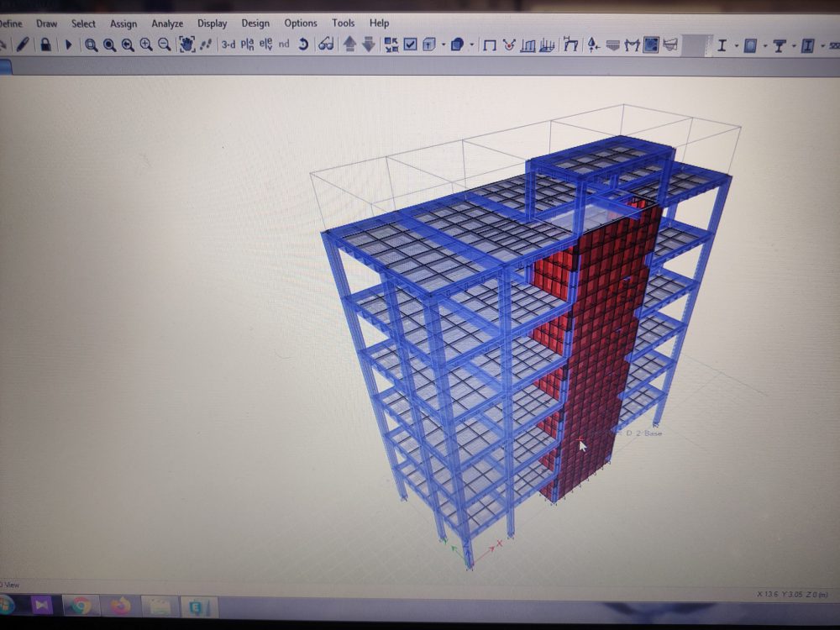Open Google Chrome from the taskbar
Image resolution: width=840 pixels, height=630 pixels.
coord(81,605)
